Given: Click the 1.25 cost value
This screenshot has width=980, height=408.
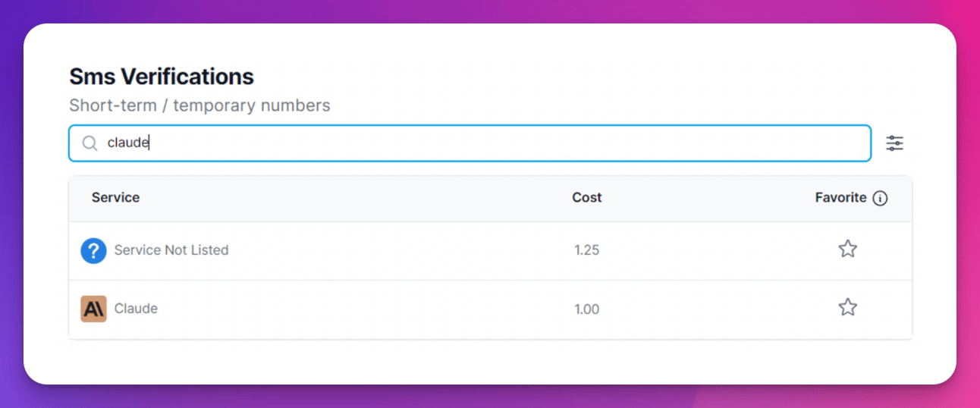Looking at the screenshot, I should click(586, 250).
